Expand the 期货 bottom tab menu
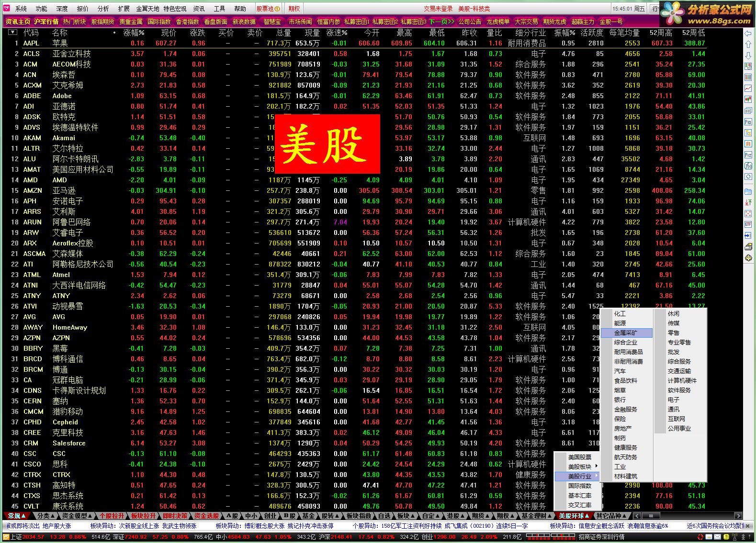 point(481,516)
